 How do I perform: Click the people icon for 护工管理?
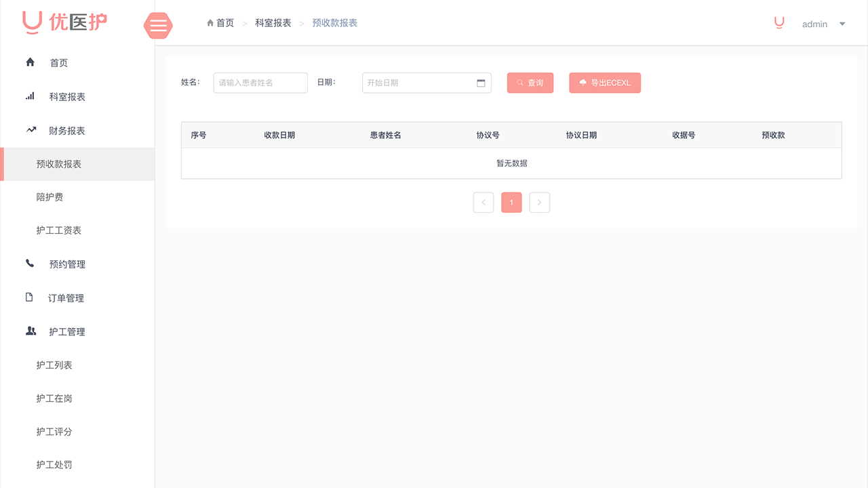click(x=30, y=331)
